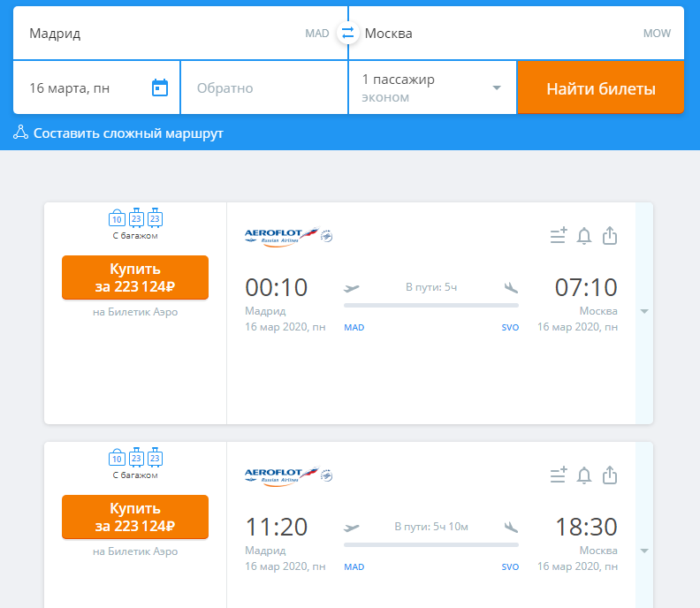Image resolution: width=700 pixels, height=608 pixels.
Task: Expand details of the 11:20 flight
Action: pyautogui.click(x=644, y=551)
